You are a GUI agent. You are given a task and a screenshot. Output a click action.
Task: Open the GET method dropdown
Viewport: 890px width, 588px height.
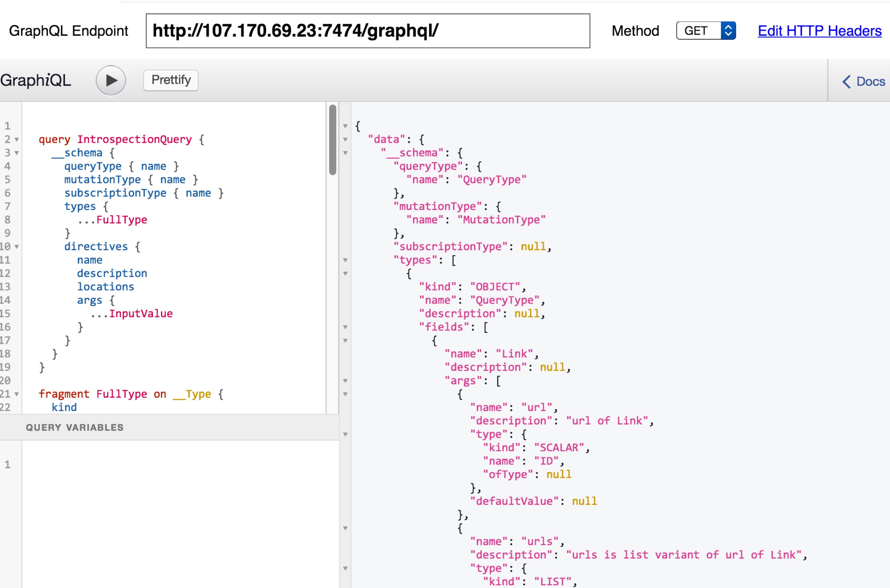698,31
